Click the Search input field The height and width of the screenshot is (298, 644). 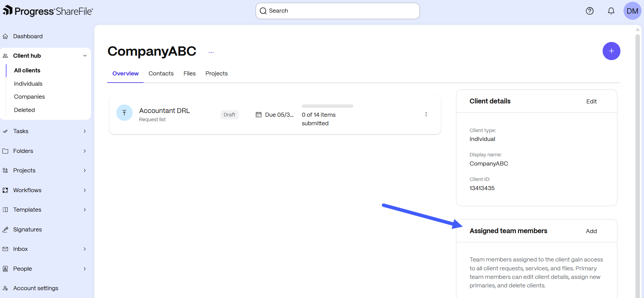(338, 11)
